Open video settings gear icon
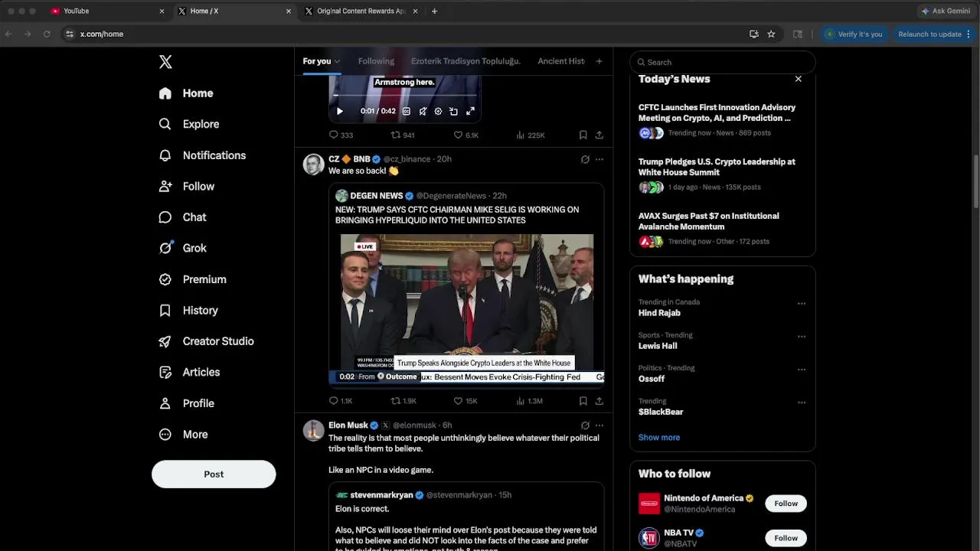 (438, 111)
